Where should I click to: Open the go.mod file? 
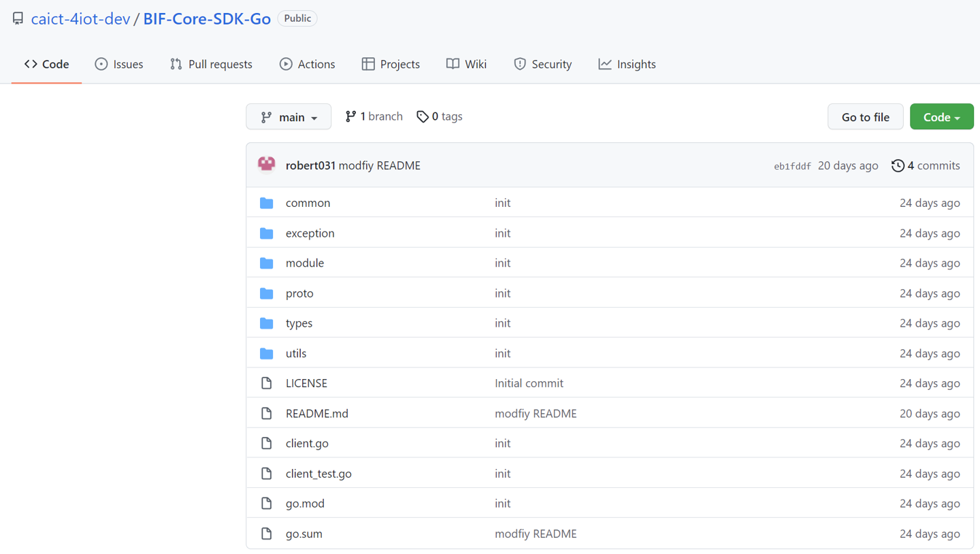(305, 504)
